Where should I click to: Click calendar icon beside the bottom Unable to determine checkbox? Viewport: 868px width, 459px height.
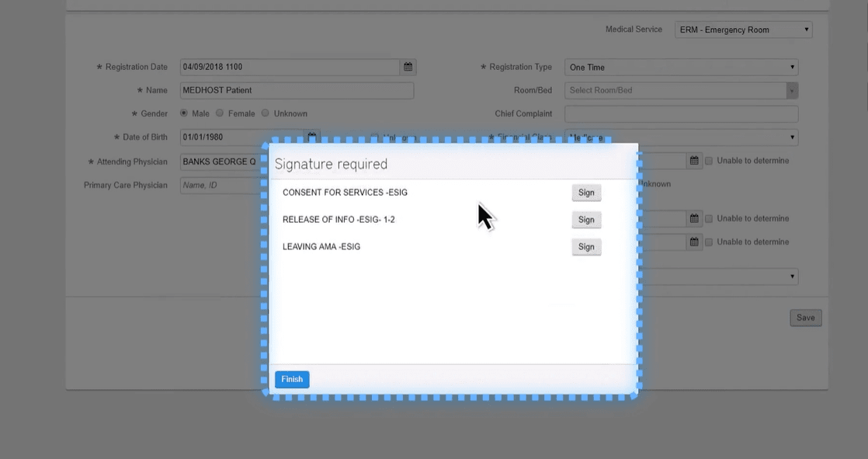click(693, 242)
